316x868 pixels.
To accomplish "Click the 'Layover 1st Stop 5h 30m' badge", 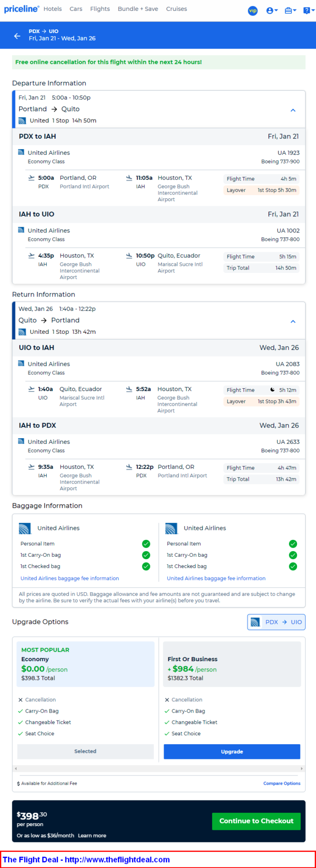I will (x=261, y=190).
